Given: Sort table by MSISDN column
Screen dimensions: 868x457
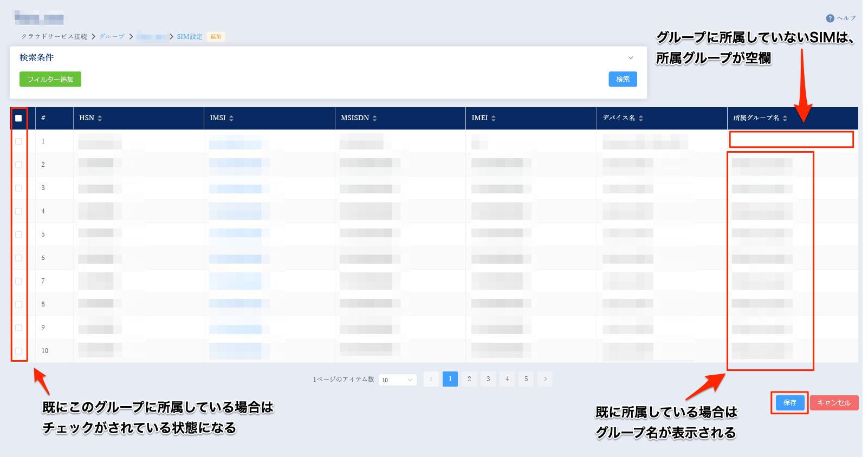Looking at the screenshot, I should [x=374, y=118].
